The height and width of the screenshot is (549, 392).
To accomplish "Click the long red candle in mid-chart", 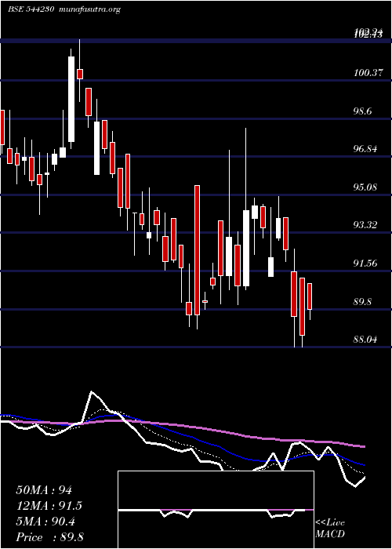I will pyautogui.click(x=197, y=250).
